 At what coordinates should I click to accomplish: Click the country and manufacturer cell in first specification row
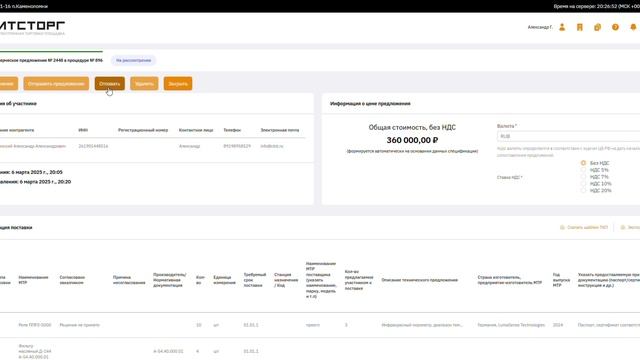click(x=511, y=325)
